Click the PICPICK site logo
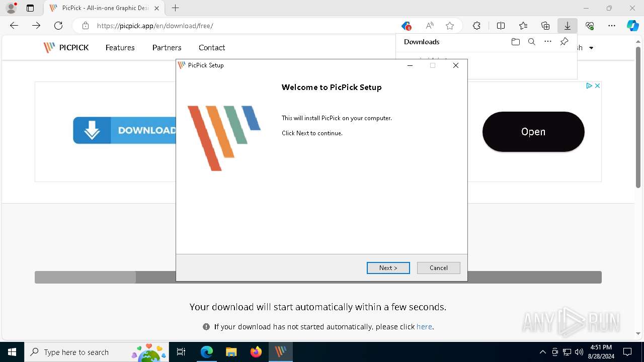 pyautogui.click(x=66, y=48)
